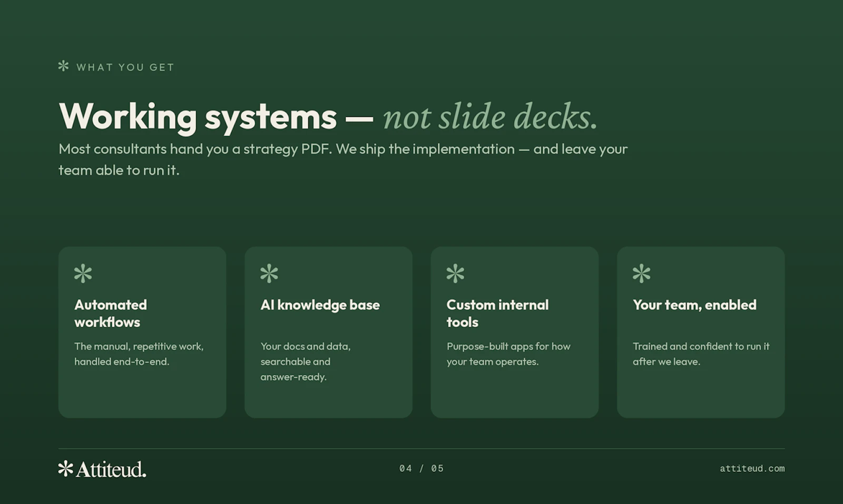Click the Custom internal tools card title
The width and height of the screenshot is (843, 504).
(x=498, y=313)
